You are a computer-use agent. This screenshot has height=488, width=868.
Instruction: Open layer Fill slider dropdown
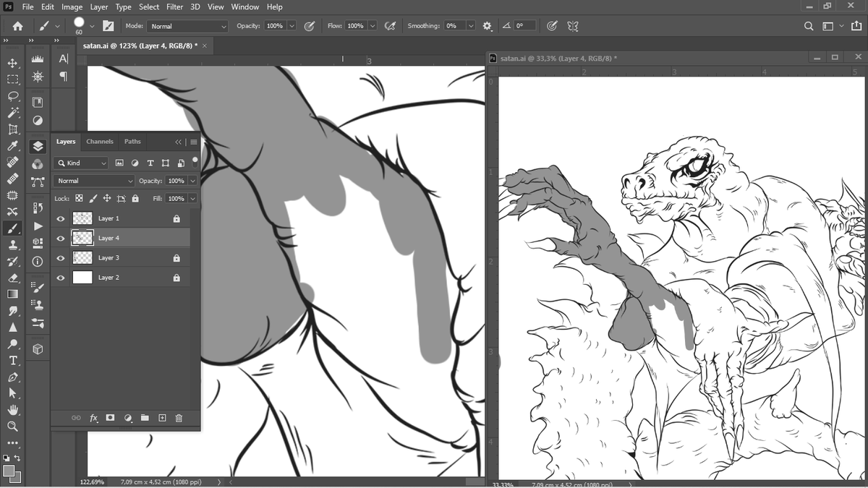point(192,198)
